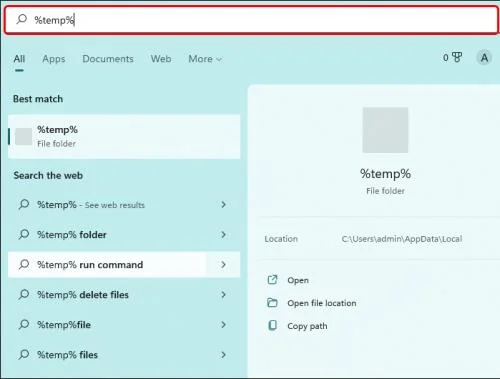
Task: Click the location path C:\Users\admin\AppData\Local
Action: point(402,239)
